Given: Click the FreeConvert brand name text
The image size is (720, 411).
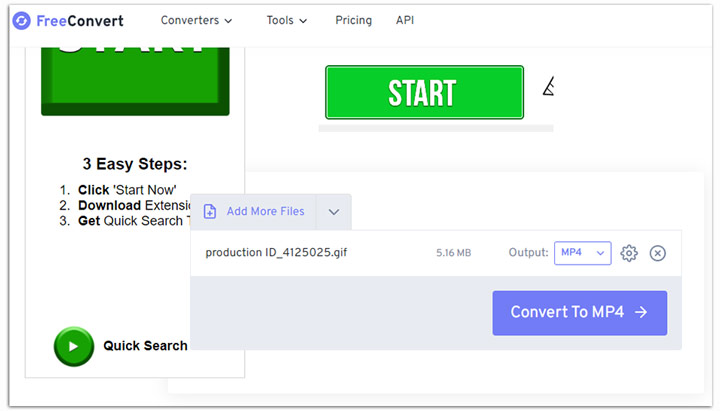Looking at the screenshot, I should point(80,20).
